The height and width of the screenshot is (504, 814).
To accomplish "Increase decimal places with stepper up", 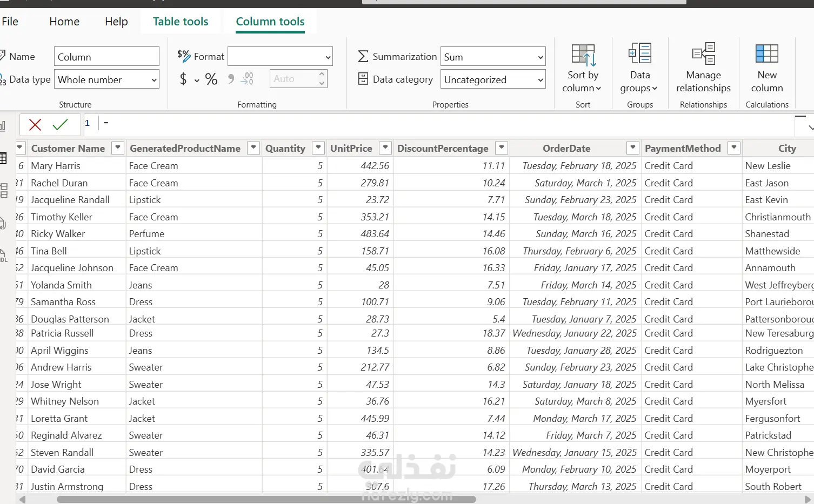I will click(322, 75).
